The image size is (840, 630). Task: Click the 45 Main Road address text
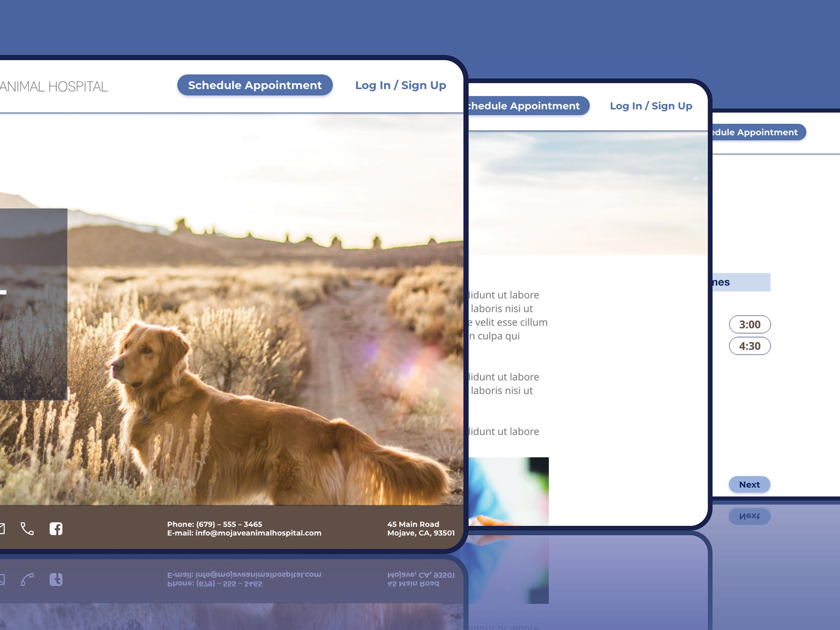point(413,524)
